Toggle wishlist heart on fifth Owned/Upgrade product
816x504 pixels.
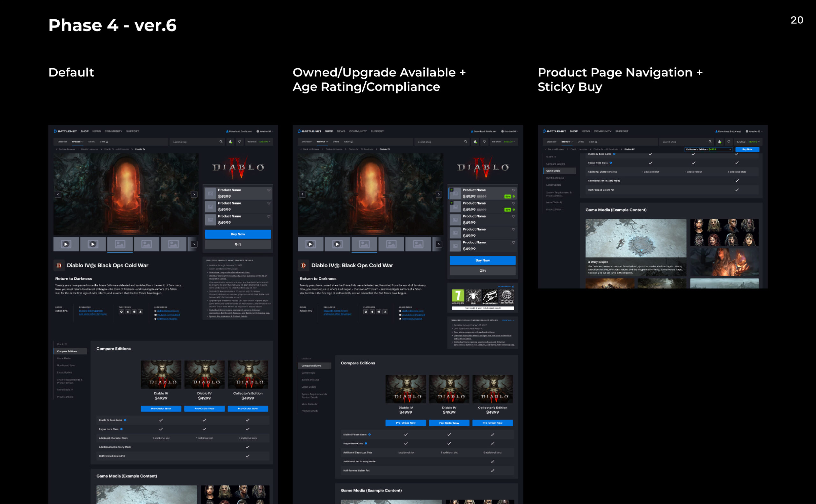click(x=514, y=242)
